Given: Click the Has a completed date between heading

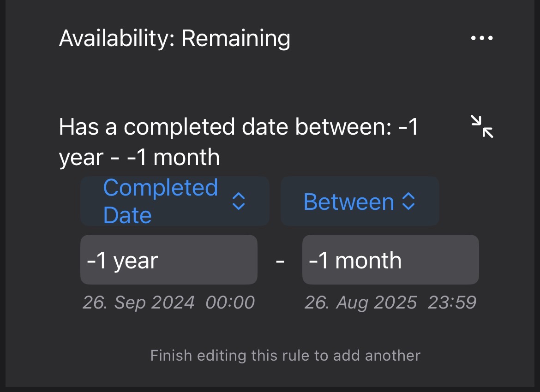Looking at the screenshot, I should pyautogui.click(x=238, y=127).
